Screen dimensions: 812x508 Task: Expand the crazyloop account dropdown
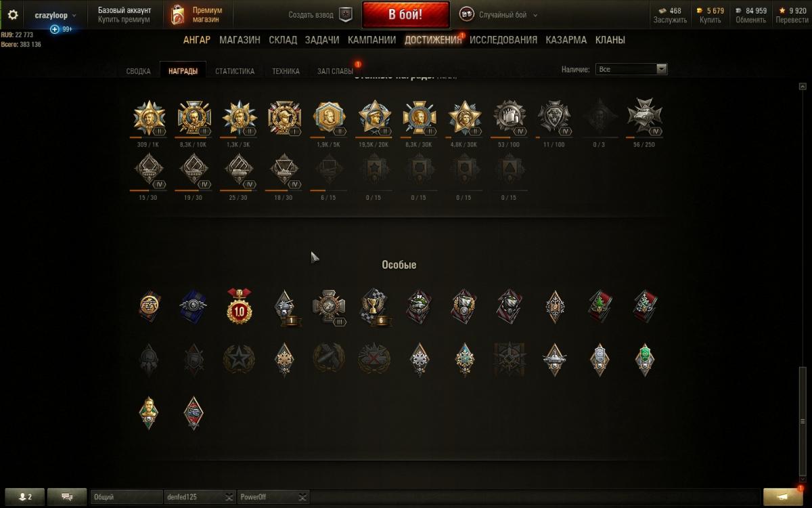point(55,15)
